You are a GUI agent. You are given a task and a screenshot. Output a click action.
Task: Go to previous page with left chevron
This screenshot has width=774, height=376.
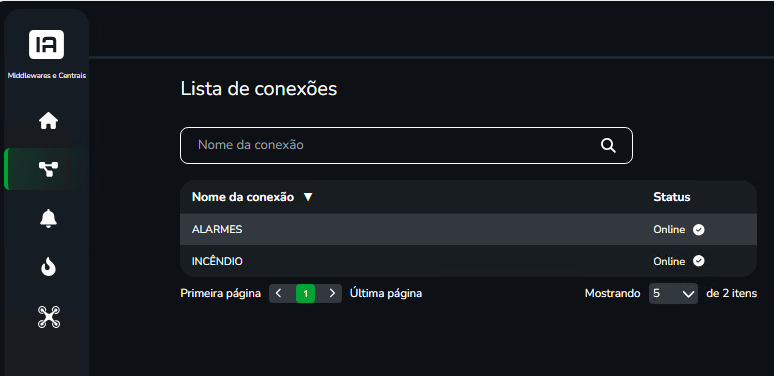278,294
